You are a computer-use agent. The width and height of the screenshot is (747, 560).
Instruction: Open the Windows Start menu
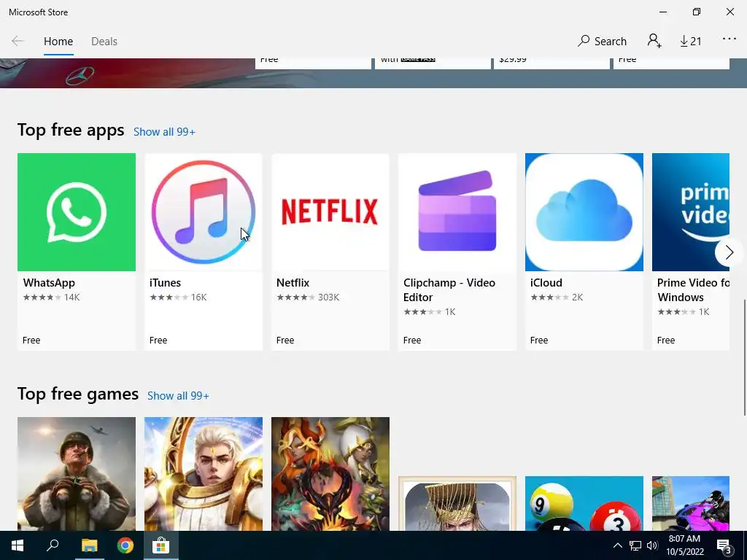[x=18, y=545]
